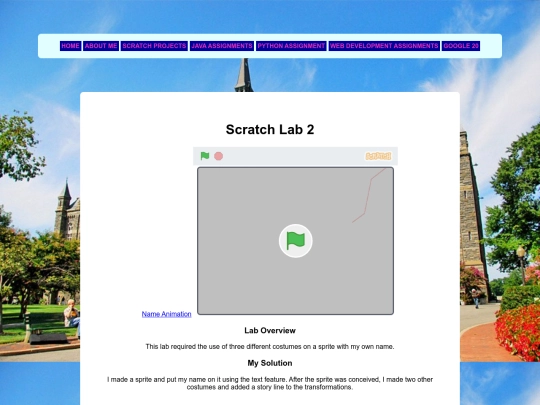Open PYTHON ASSIGNMENT in the navigation bar
The width and height of the screenshot is (540, 405).
(x=291, y=46)
